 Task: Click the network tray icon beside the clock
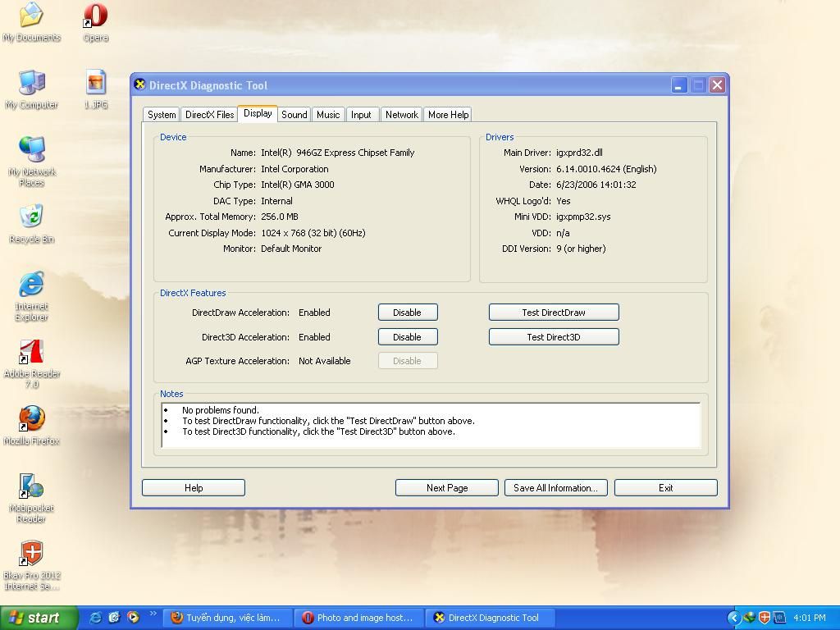779,618
